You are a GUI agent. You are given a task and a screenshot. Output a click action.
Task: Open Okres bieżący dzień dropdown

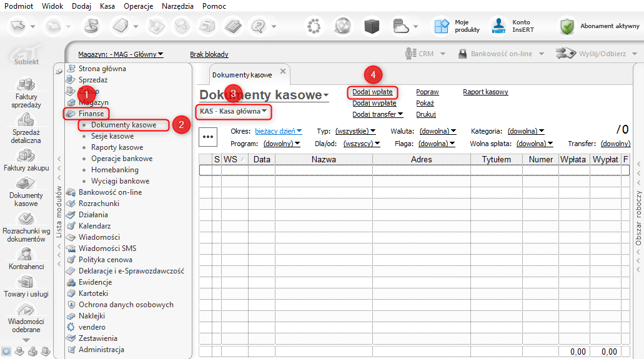278,131
